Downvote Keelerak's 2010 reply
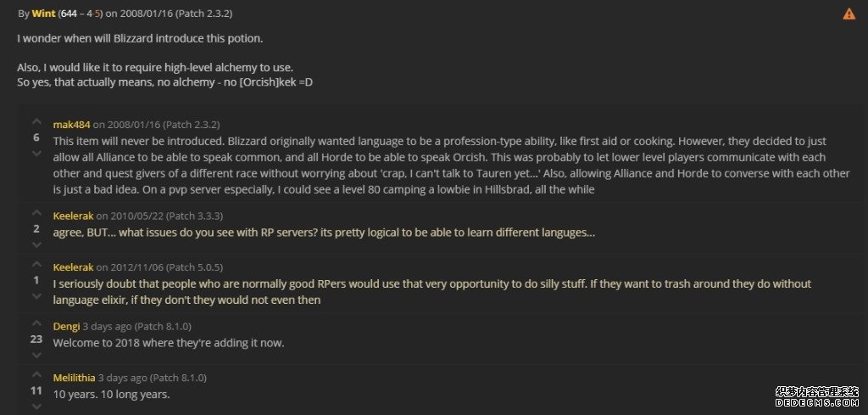868x415 pixels. [x=36, y=244]
